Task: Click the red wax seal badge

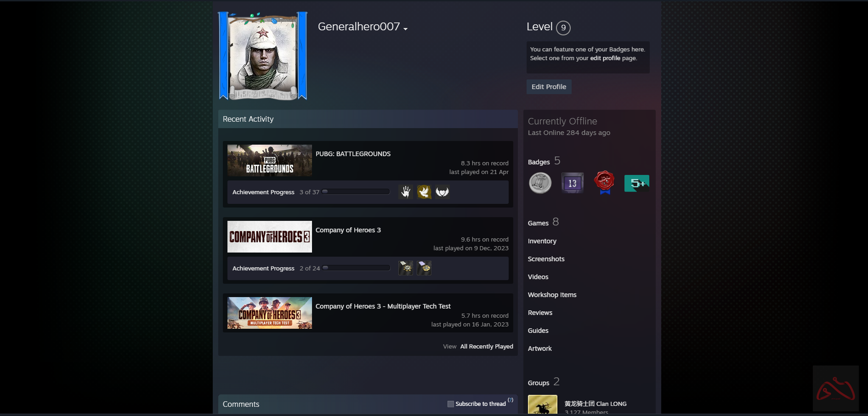Action: pos(604,182)
